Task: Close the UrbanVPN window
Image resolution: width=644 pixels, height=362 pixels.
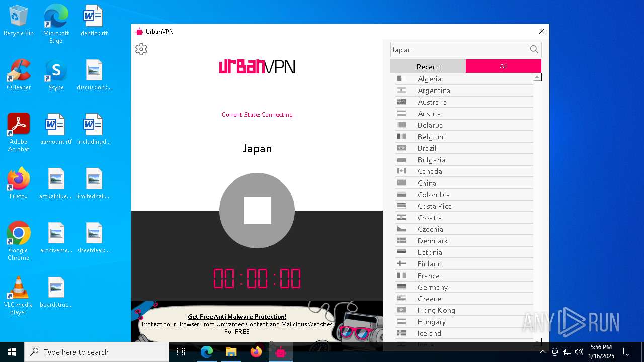Action: pos(542,31)
